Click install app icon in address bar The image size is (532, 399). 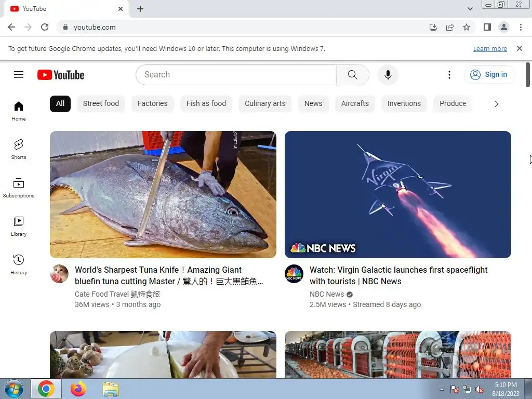433,27
